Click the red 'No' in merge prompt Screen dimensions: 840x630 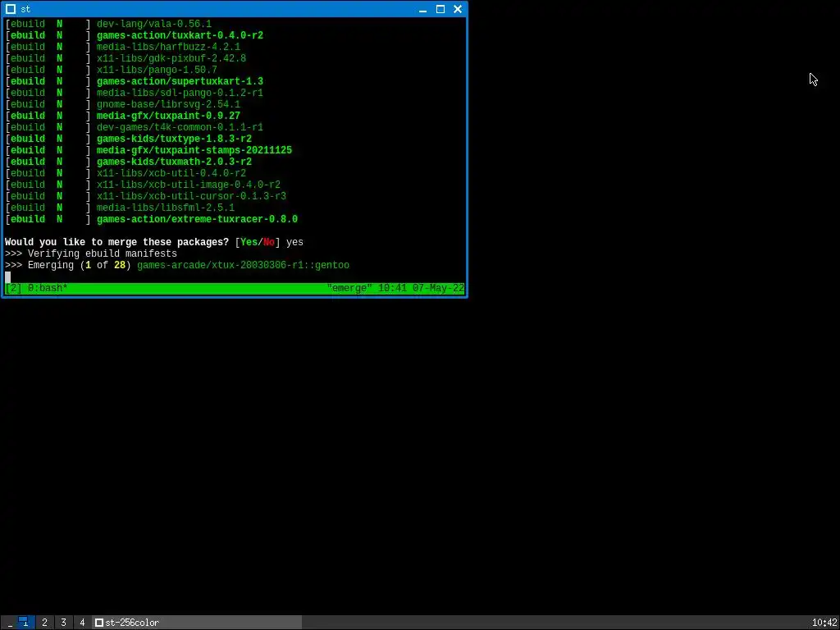(x=269, y=242)
